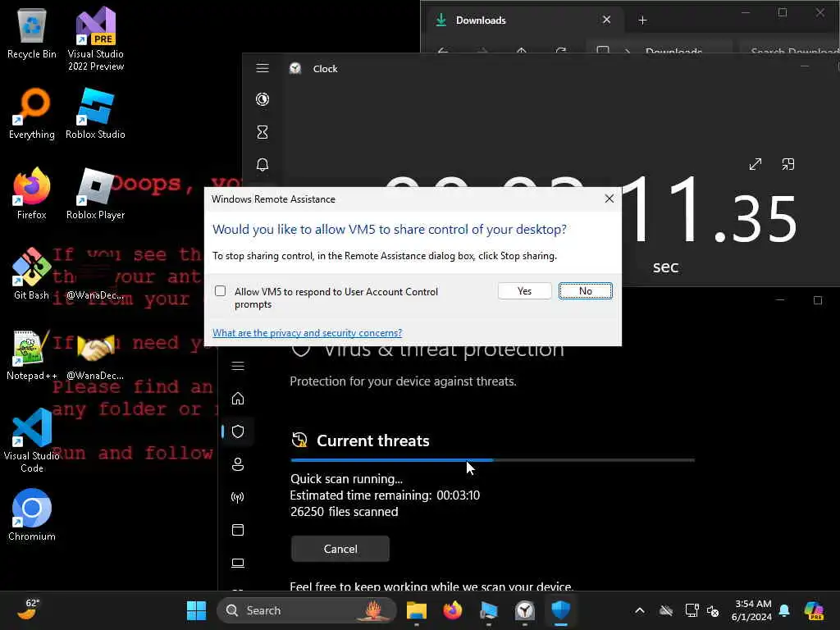This screenshot has height=630, width=840.
Task: Open Firewall & network protection icon
Action: (238, 497)
